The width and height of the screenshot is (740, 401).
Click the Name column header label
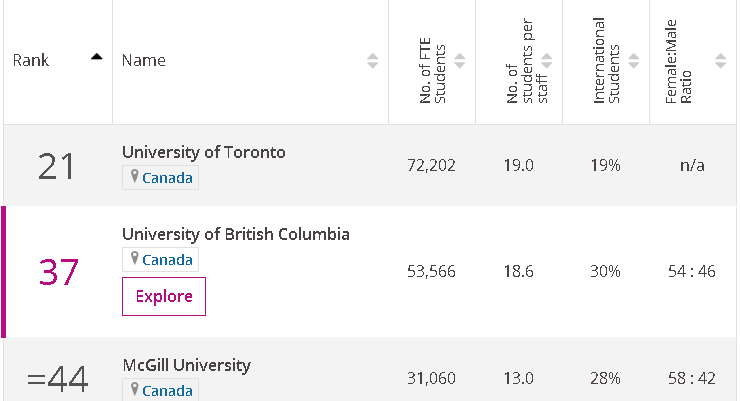143,60
